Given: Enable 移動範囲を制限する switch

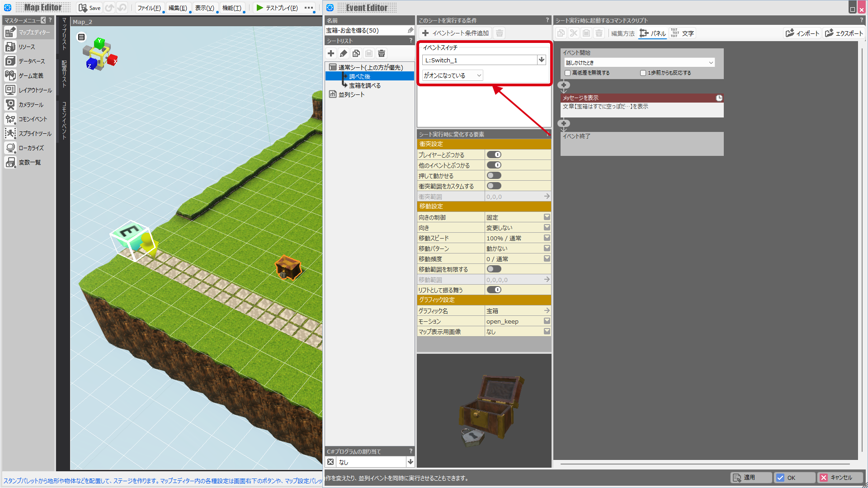Looking at the screenshot, I should [494, 269].
